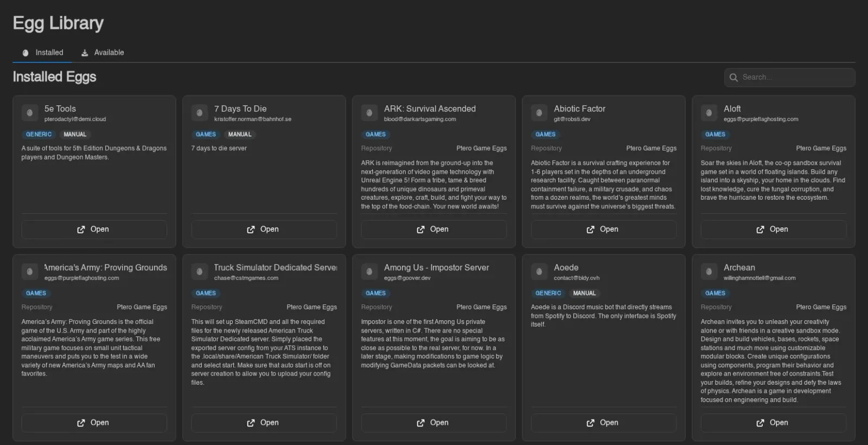Click the GENERIC tag on 5e Tools

pyautogui.click(x=39, y=135)
